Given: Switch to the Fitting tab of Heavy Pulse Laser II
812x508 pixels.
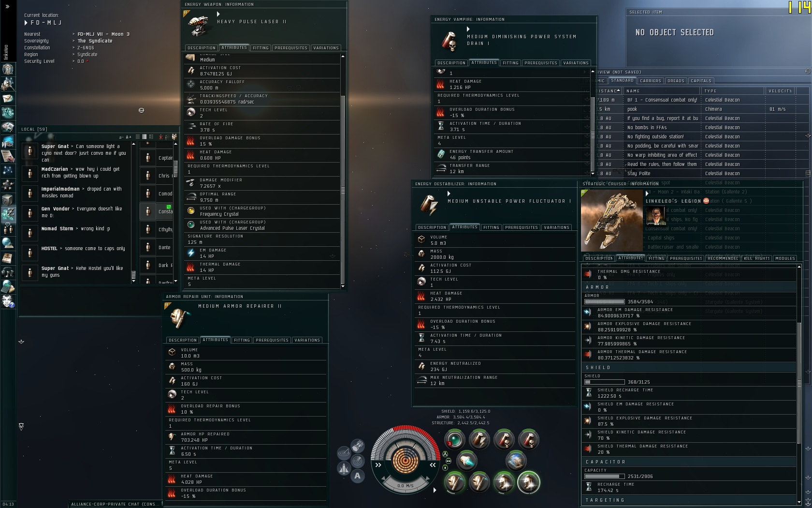Looking at the screenshot, I should click(x=261, y=48).
